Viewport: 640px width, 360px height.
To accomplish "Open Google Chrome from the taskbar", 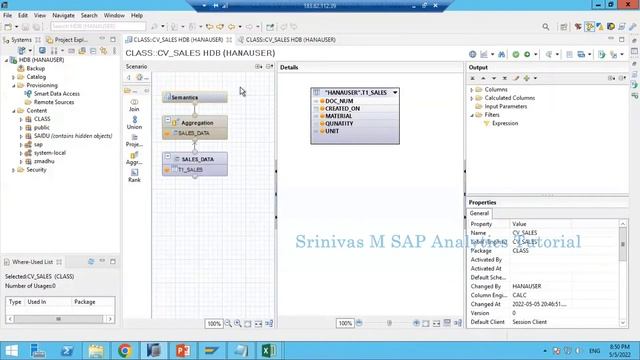I will pyautogui.click(x=125, y=351).
